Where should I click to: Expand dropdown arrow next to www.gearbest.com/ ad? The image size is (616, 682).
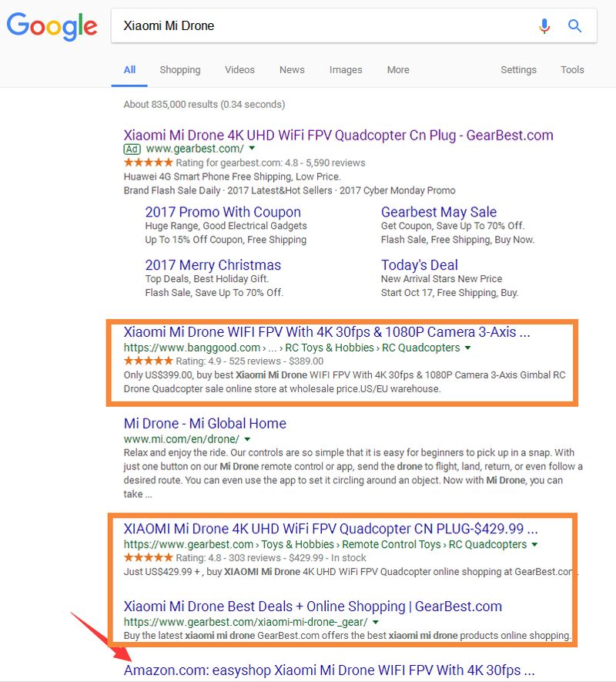(252, 148)
